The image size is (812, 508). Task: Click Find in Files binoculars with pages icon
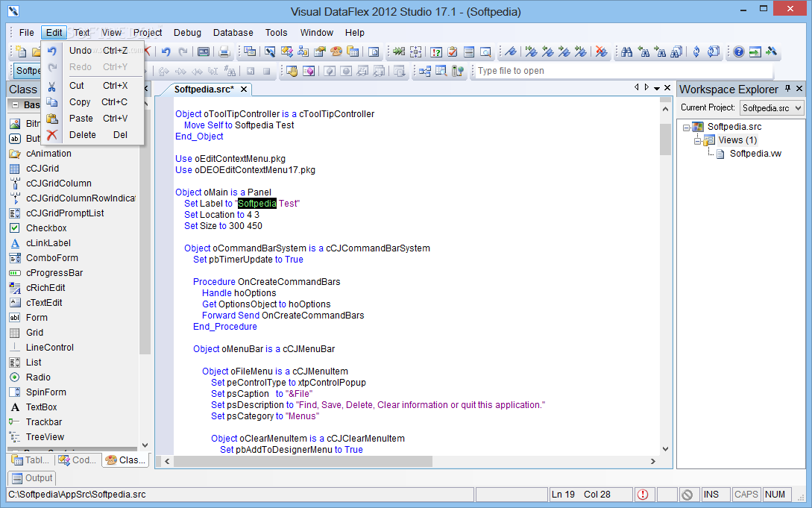tap(676, 51)
